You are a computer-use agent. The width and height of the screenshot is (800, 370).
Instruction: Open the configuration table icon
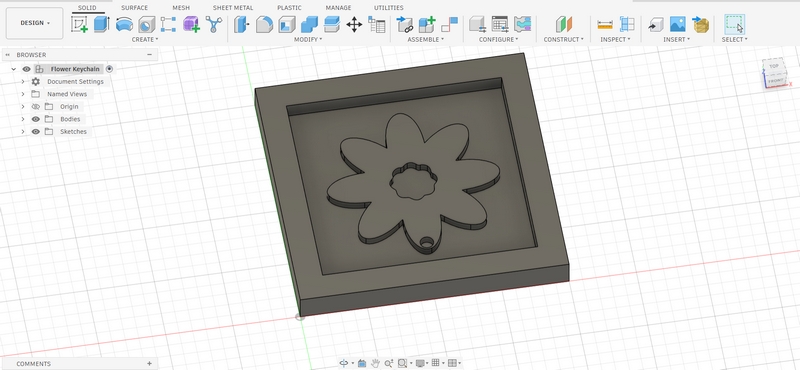click(x=500, y=24)
